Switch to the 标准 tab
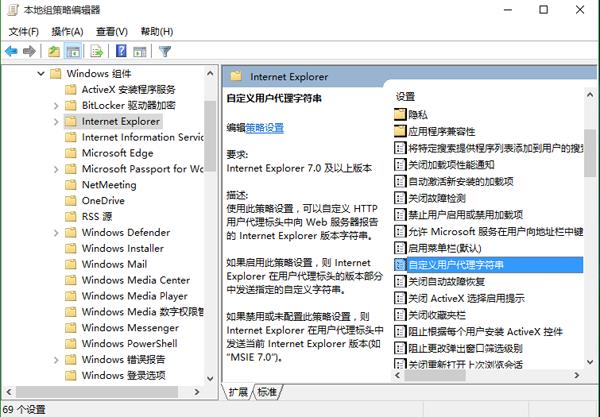 pos(267,392)
